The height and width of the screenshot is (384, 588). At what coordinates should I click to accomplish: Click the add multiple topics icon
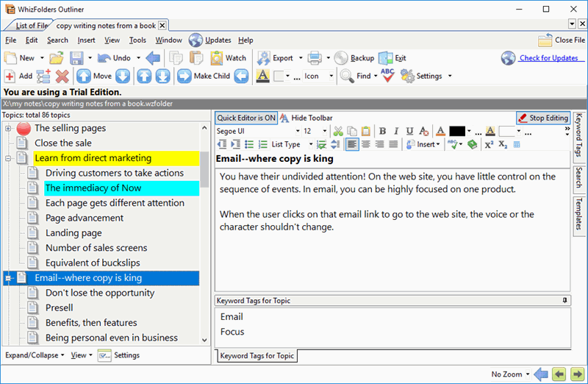(x=43, y=77)
